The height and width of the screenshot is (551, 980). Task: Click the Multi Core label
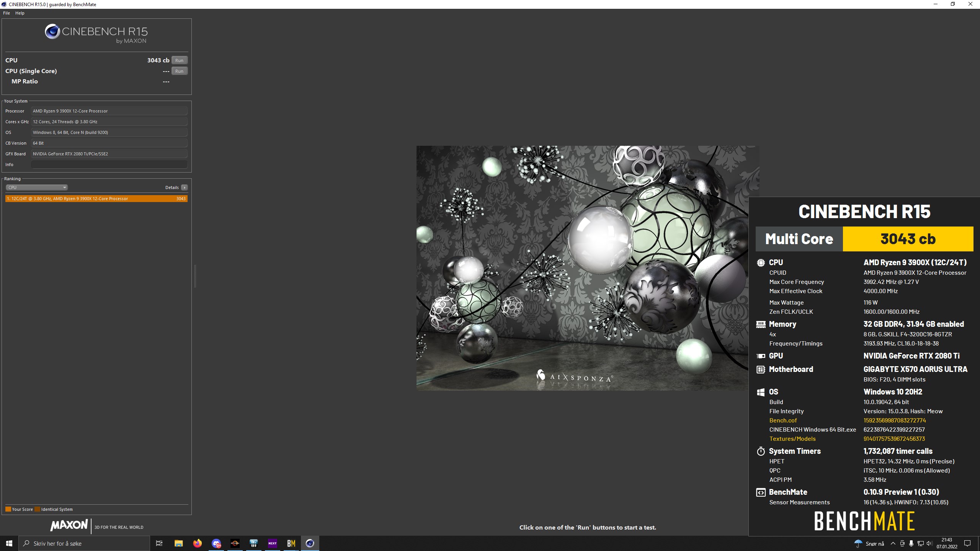799,239
